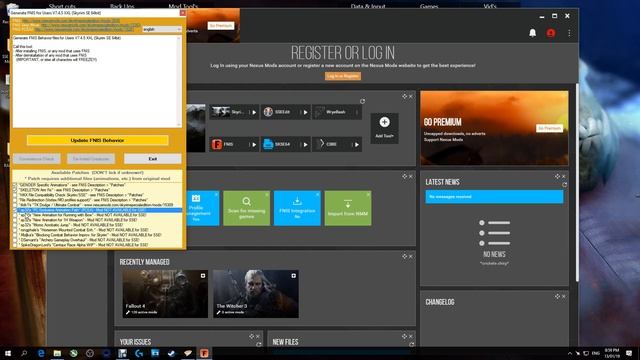Select the highlighted PCEA patch row
The height and width of the screenshot is (360, 640).
(x=98, y=210)
